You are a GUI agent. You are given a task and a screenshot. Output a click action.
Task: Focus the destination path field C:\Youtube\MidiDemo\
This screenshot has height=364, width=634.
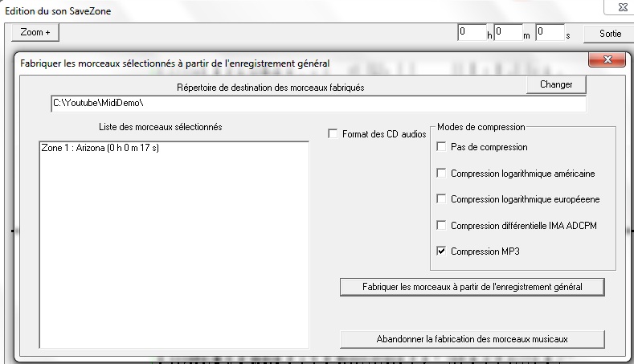point(319,104)
